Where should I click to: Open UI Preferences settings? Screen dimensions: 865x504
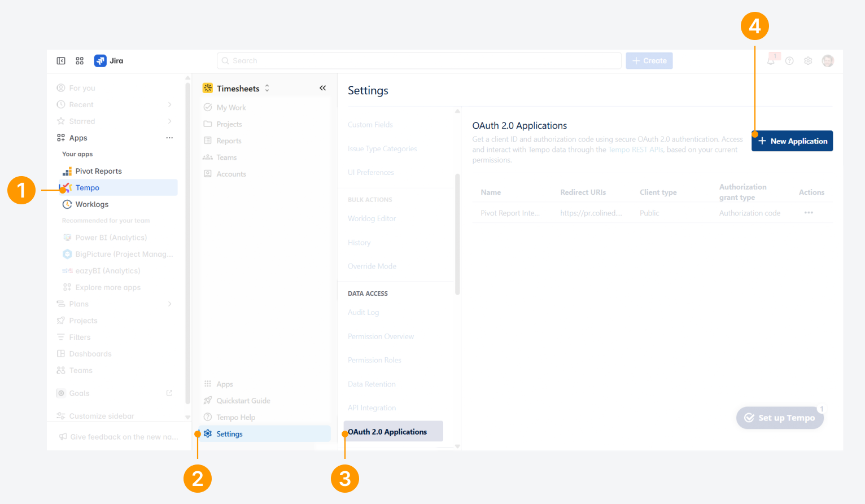[371, 173]
